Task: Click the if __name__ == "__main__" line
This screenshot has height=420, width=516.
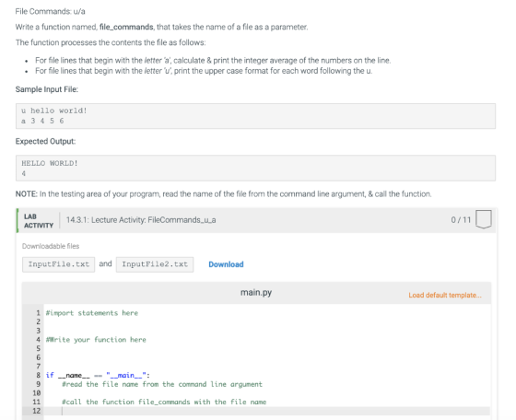Action: (98, 375)
